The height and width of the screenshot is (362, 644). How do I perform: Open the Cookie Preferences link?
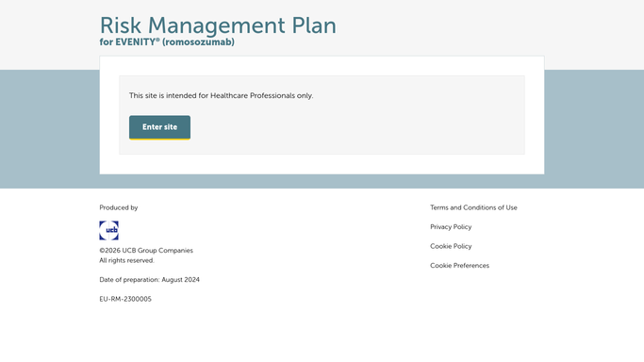459,266
